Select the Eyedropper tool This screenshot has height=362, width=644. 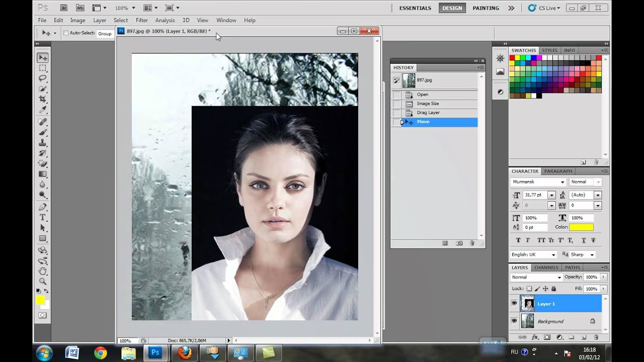pyautogui.click(x=43, y=110)
